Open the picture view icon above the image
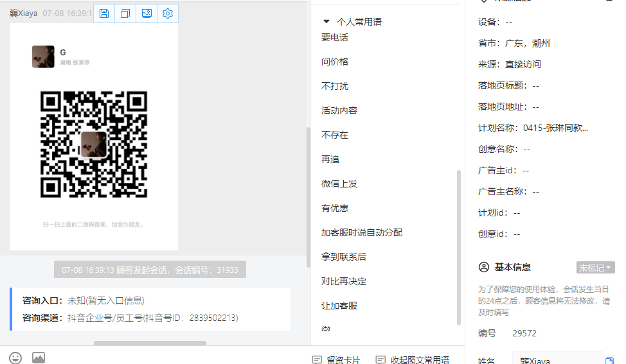 coord(147,13)
